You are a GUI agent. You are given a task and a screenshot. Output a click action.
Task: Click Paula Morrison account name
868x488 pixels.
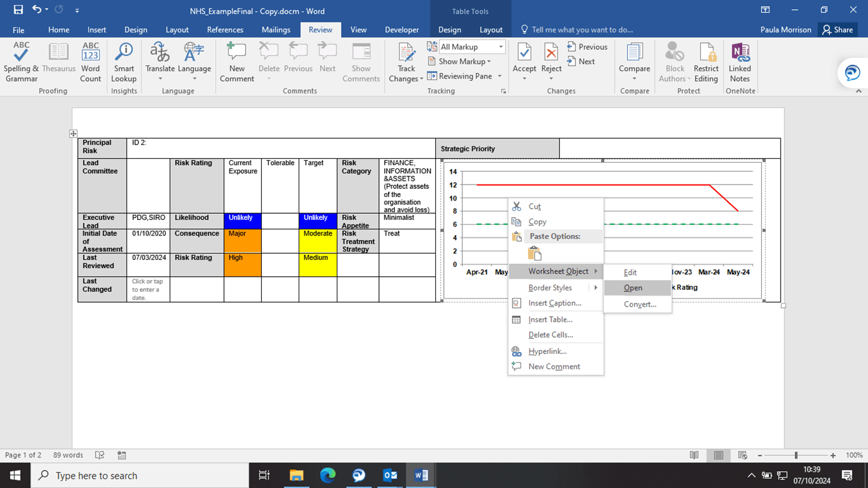point(786,29)
